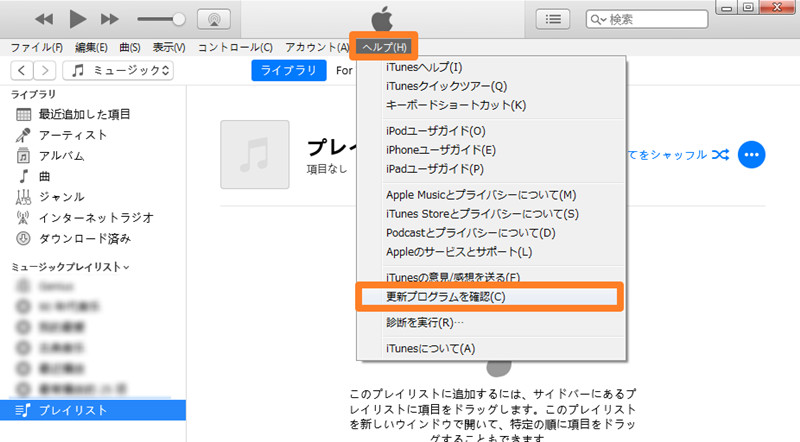Click the volume slider knob
800x442 pixels.
point(179,19)
